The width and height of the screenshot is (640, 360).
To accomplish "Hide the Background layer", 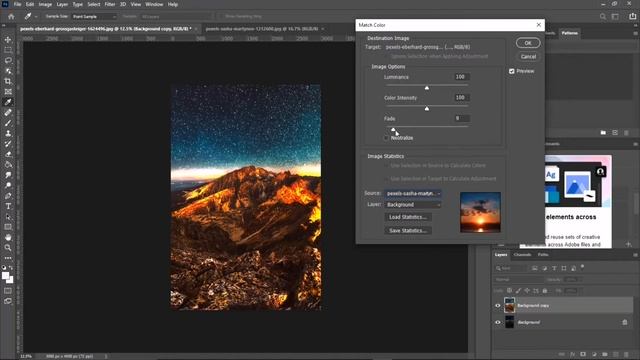I will pyautogui.click(x=498, y=322).
